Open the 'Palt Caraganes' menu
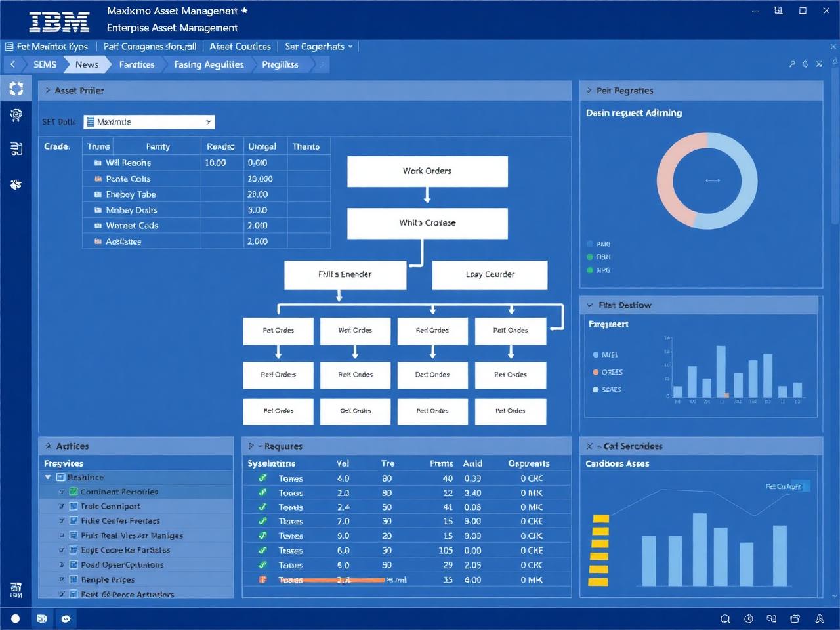Viewport: 840px width, 630px height. pos(150,47)
